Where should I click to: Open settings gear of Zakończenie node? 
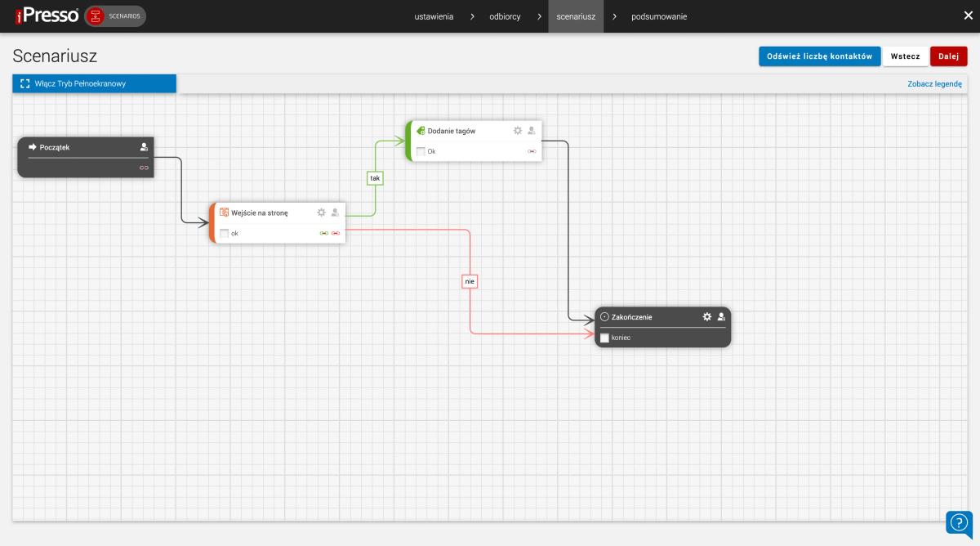[x=707, y=316]
